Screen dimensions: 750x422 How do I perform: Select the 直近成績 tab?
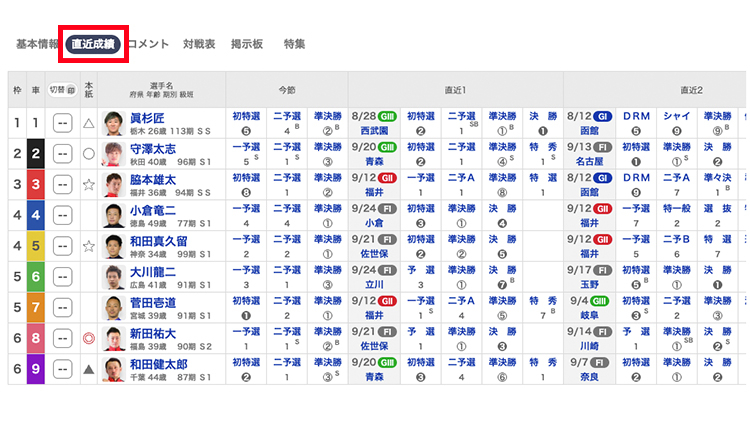pos(93,44)
